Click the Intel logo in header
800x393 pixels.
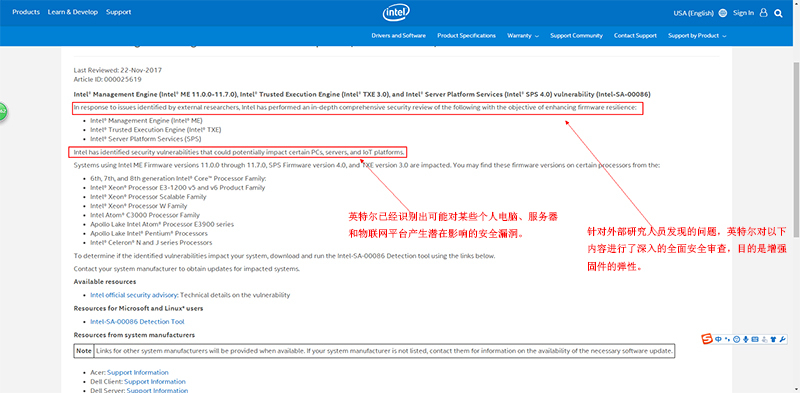point(396,13)
